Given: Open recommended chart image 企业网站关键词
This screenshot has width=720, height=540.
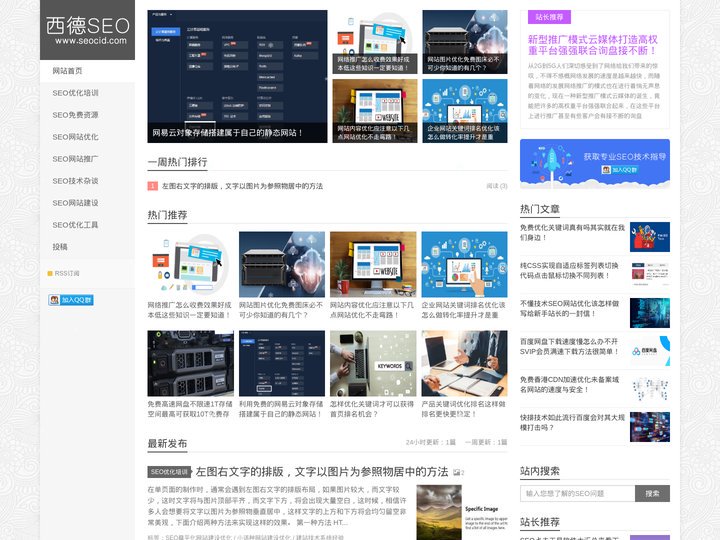Looking at the screenshot, I should (x=464, y=264).
